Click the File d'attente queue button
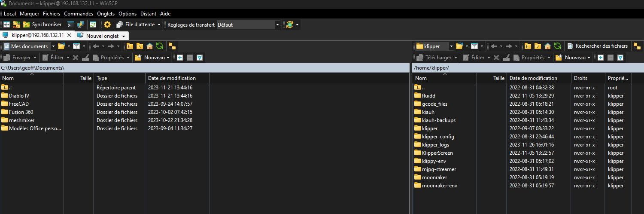 (135, 24)
